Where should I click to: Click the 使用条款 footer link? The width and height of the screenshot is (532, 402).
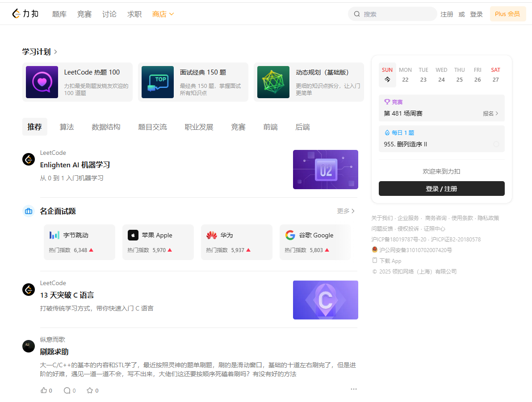[462, 218]
